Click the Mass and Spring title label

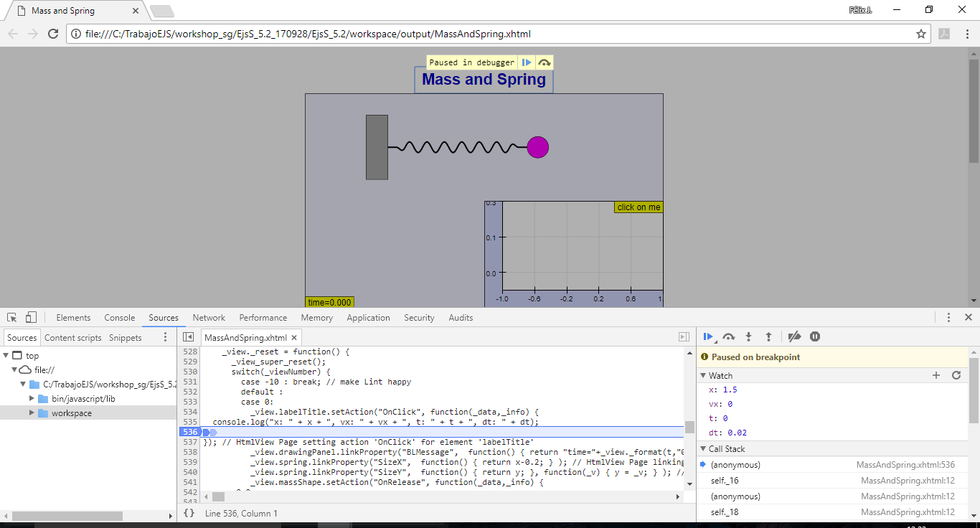[x=484, y=80]
